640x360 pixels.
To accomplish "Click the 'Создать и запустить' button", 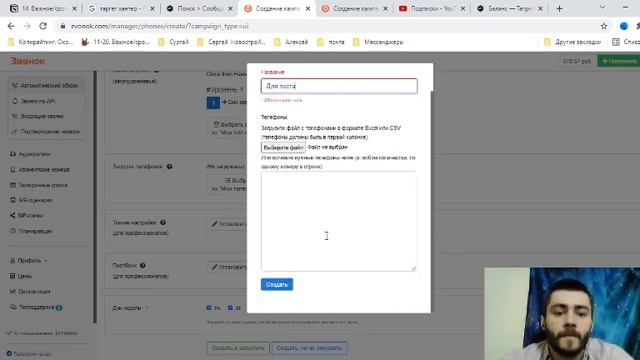I will click(x=238, y=348).
